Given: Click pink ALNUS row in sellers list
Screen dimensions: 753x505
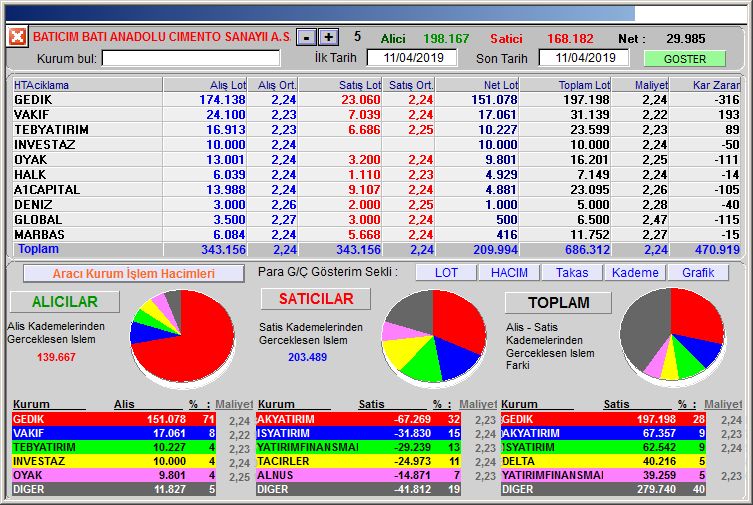Looking at the screenshot, I should [358, 475].
